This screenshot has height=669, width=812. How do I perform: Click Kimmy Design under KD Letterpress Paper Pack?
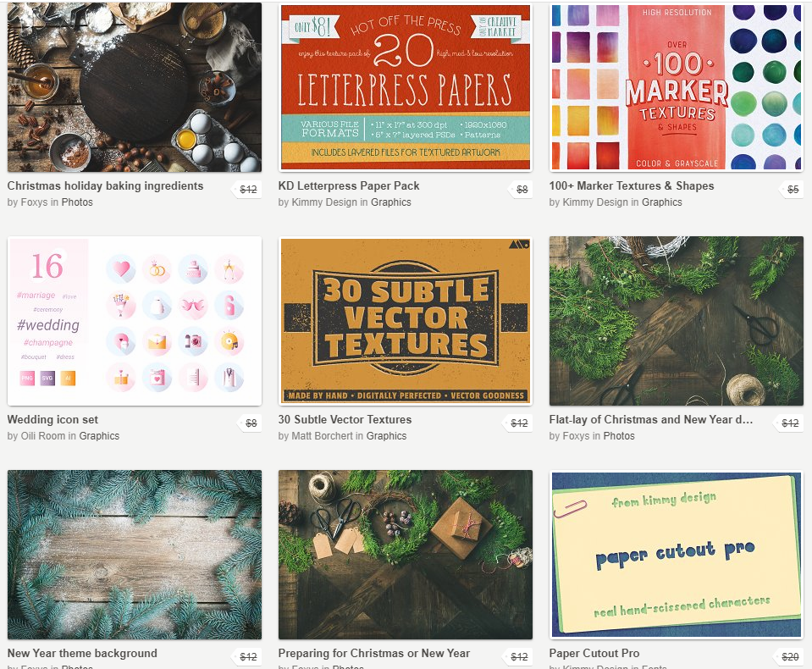(325, 202)
